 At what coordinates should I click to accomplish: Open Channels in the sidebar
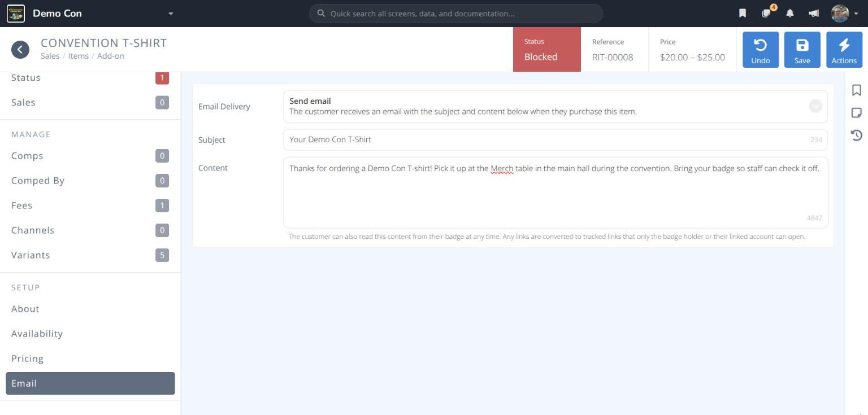(90, 230)
